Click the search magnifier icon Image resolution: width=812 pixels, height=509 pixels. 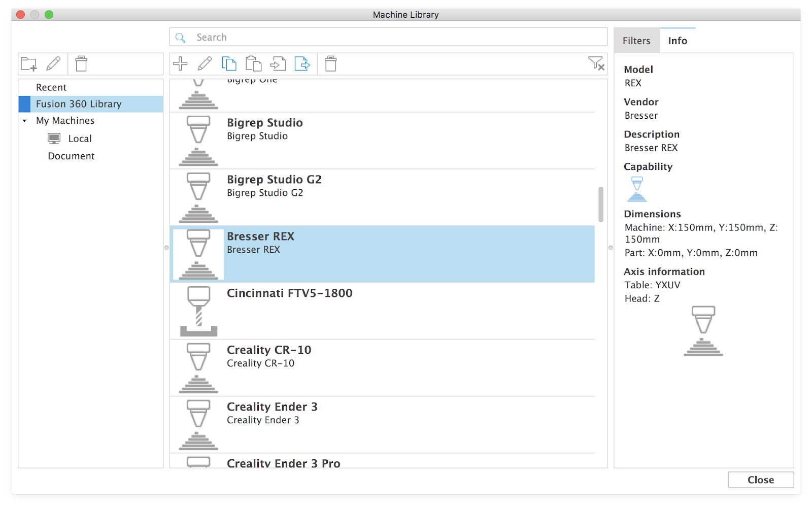click(x=180, y=38)
